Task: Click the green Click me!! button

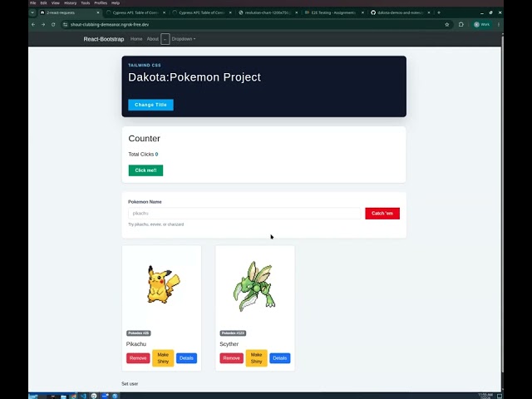Action: (145, 170)
